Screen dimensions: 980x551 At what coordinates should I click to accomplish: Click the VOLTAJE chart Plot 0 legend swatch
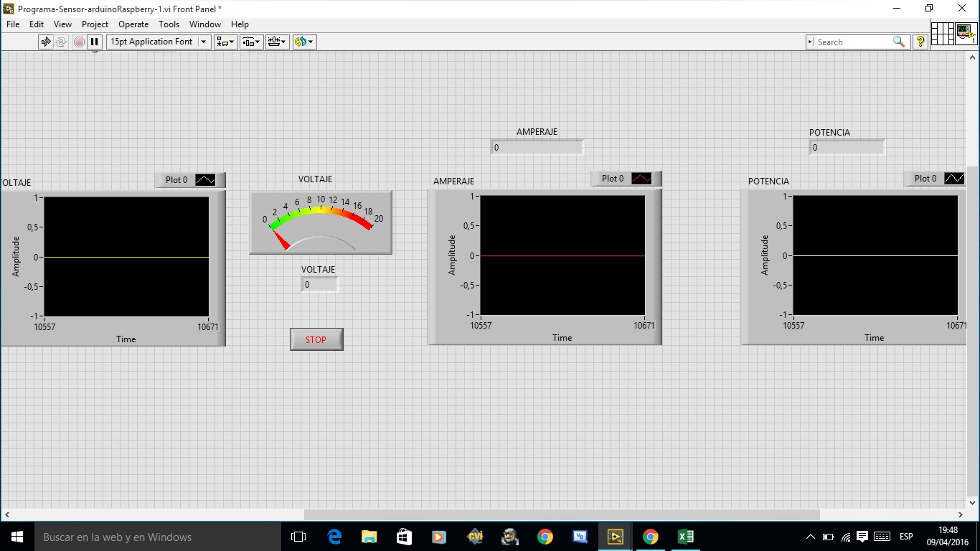point(205,180)
